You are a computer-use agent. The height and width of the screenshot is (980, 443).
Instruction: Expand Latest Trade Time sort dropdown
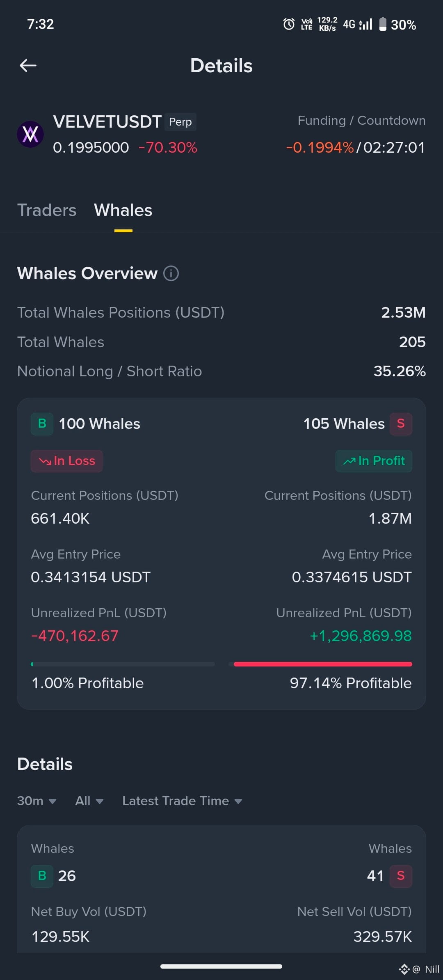[x=182, y=801]
